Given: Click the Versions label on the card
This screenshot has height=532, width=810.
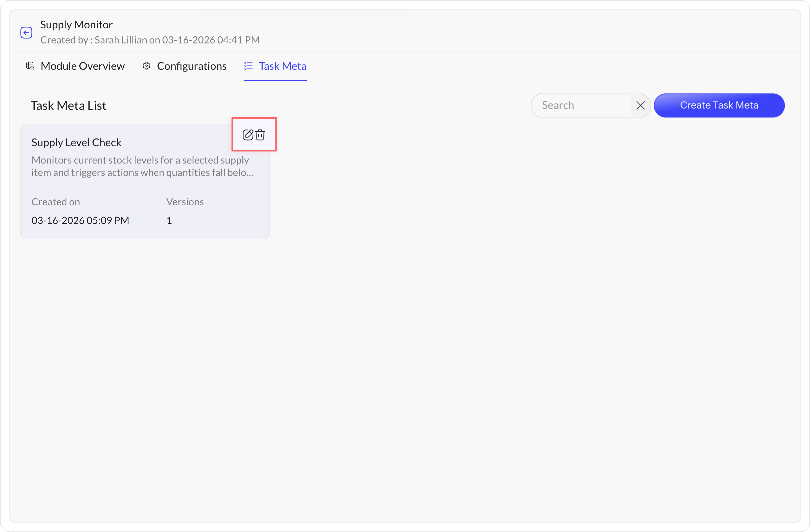Looking at the screenshot, I should point(185,202).
